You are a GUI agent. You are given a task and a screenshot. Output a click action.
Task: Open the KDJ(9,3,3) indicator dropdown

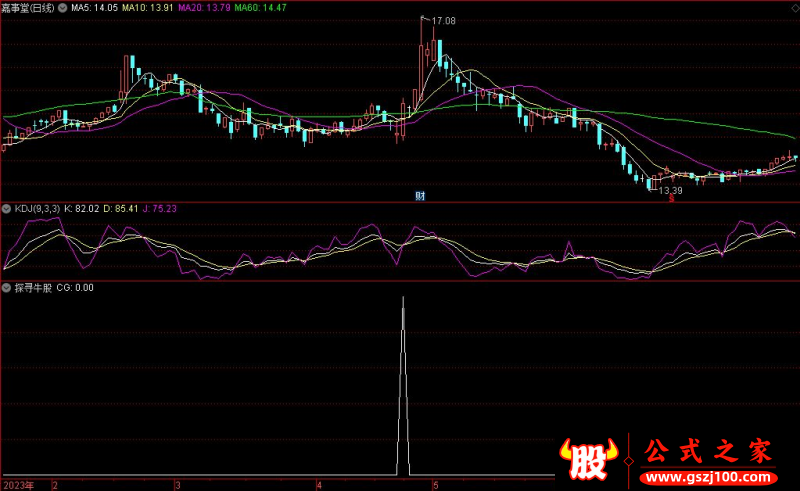pyautogui.click(x=7, y=208)
